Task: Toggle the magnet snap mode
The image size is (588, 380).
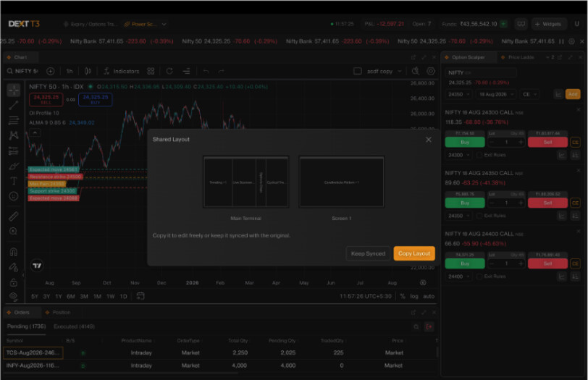Action: click(14, 251)
